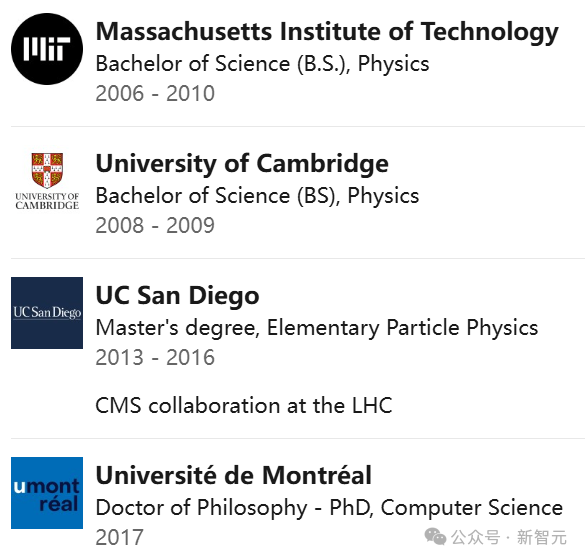Click the WeChat icon in watermark
The height and width of the screenshot is (560, 585).
point(435,537)
